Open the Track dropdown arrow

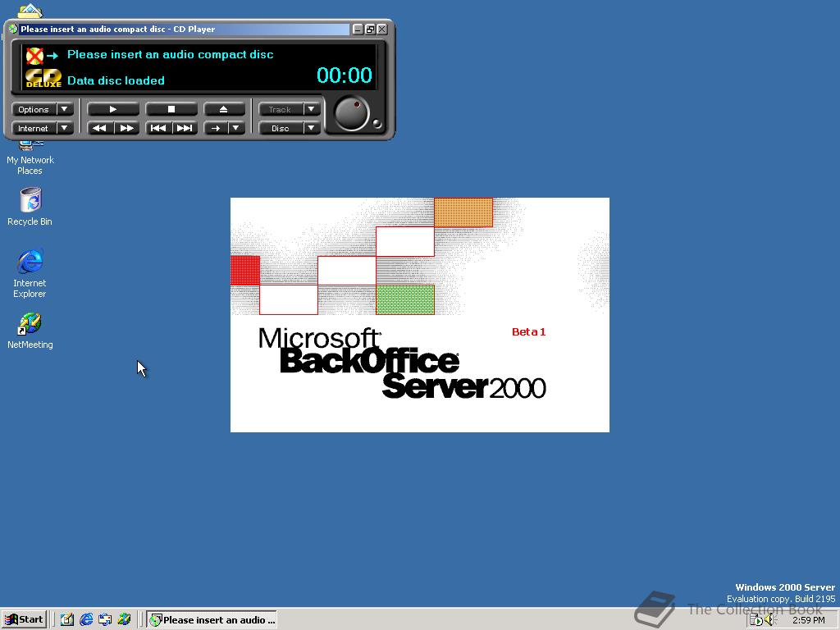pyautogui.click(x=311, y=109)
